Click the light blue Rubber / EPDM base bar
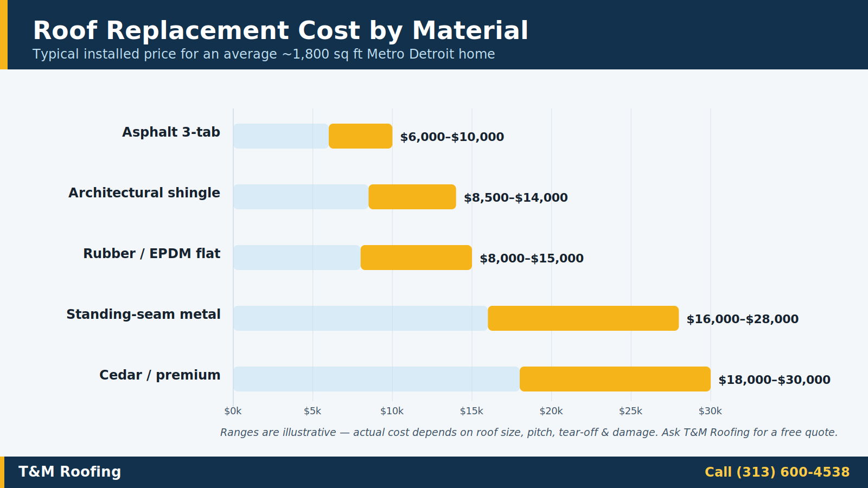Image resolution: width=868 pixels, height=488 pixels. pos(297,258)
